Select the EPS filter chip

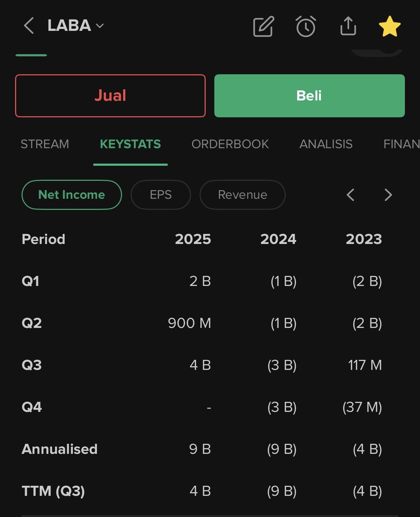pos(161,195)
